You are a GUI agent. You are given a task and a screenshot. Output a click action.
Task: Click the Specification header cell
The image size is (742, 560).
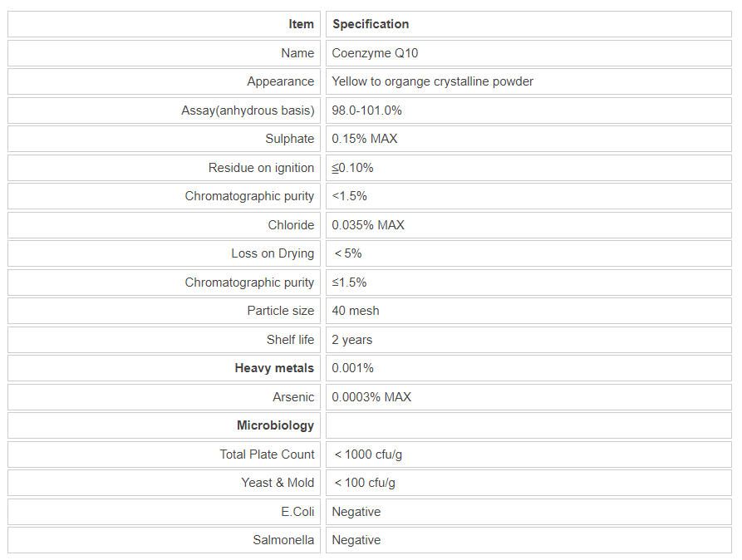371,24
